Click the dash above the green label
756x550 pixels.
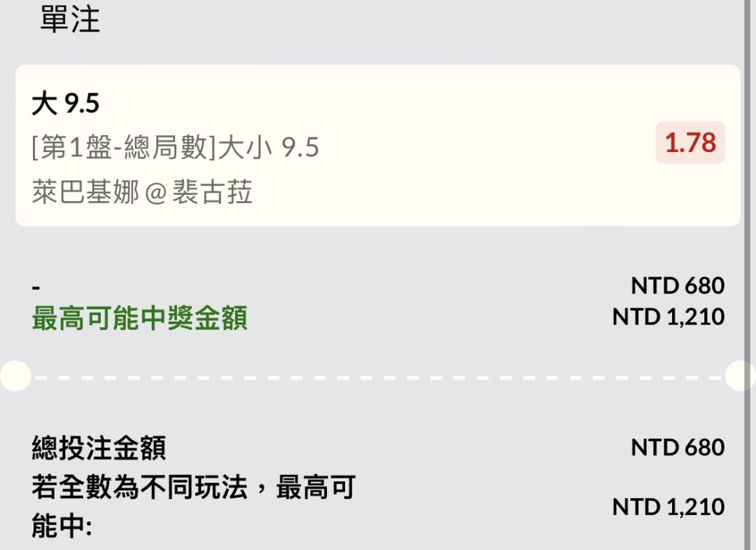36,287
